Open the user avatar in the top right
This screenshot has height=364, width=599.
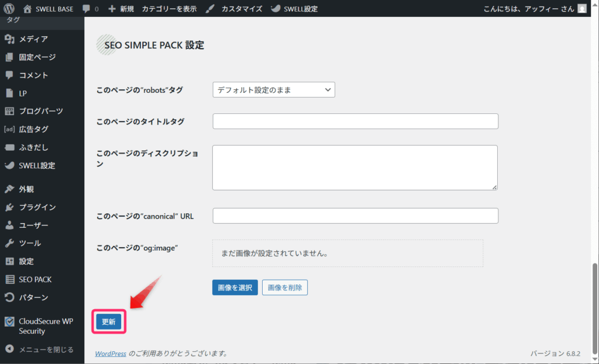(x=582, y=8)
